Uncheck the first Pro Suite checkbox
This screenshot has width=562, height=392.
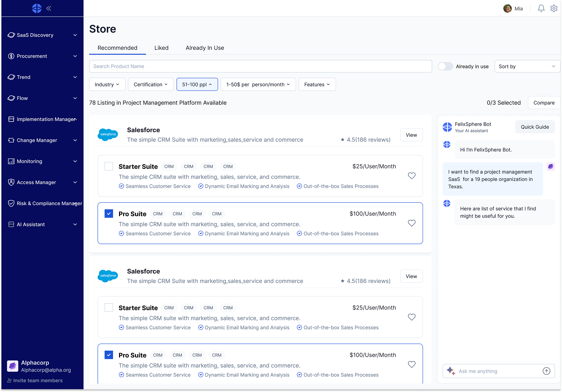coord(109,214)
